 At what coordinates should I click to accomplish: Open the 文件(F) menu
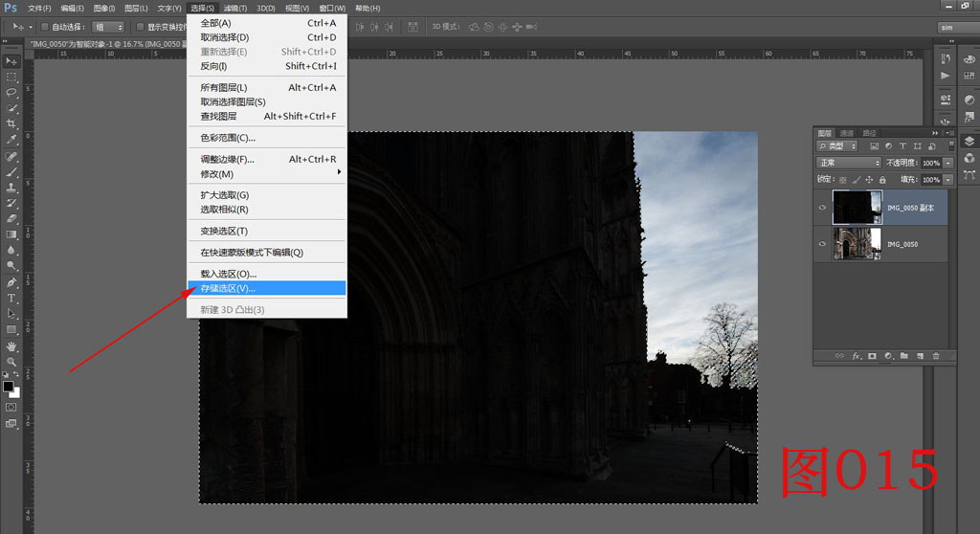point(38,8)
